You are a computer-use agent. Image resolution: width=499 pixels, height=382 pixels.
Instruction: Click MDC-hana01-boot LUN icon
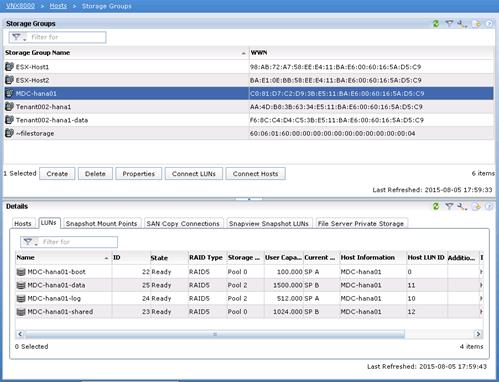point(21,272)
